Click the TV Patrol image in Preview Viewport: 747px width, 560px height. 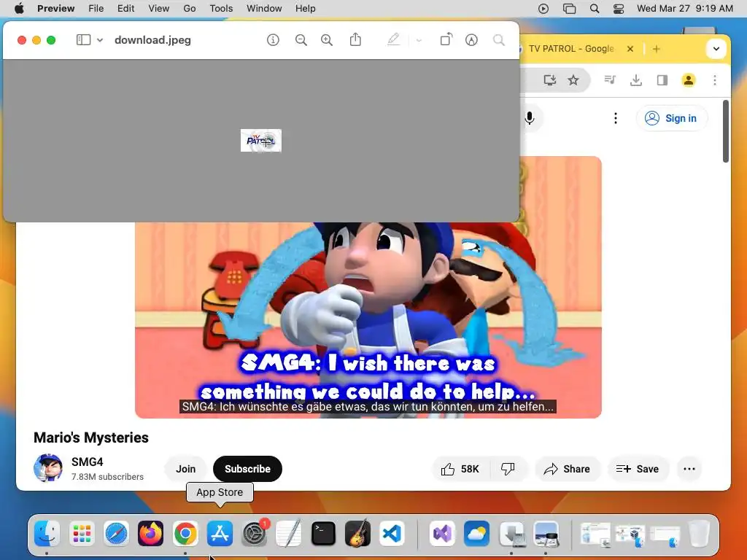tap(261, 141)
